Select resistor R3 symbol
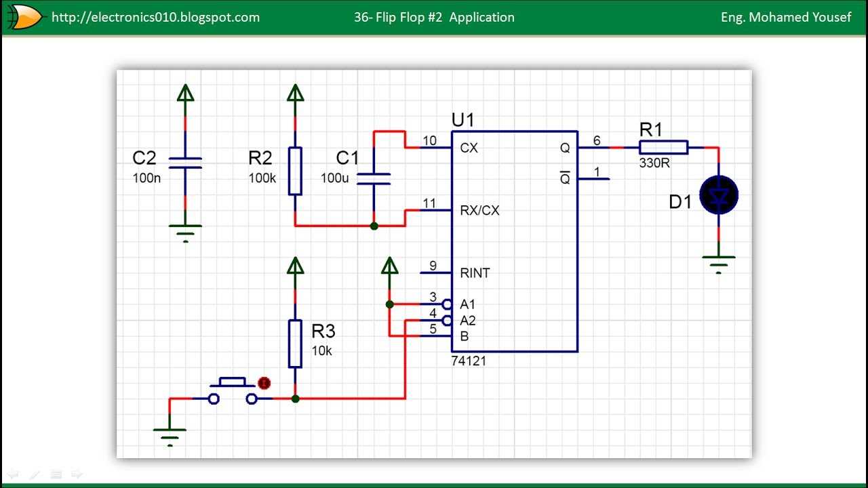868x488 pixels. 295,343
